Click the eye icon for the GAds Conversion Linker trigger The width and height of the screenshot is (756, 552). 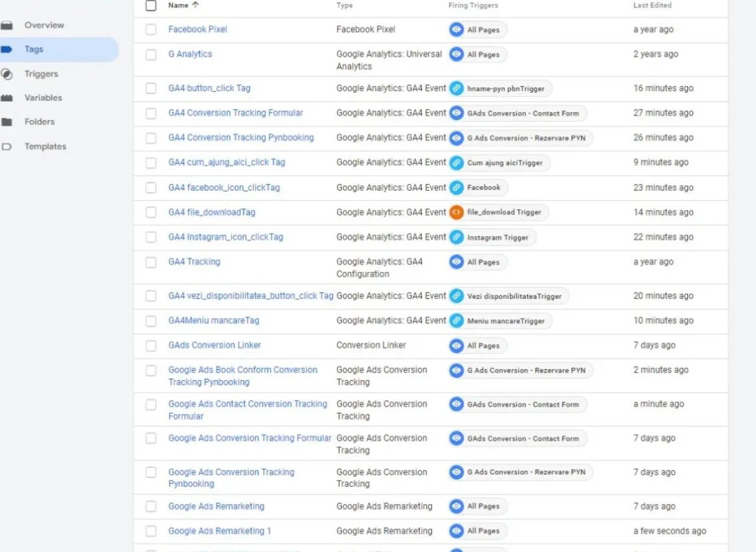(456, 345)
